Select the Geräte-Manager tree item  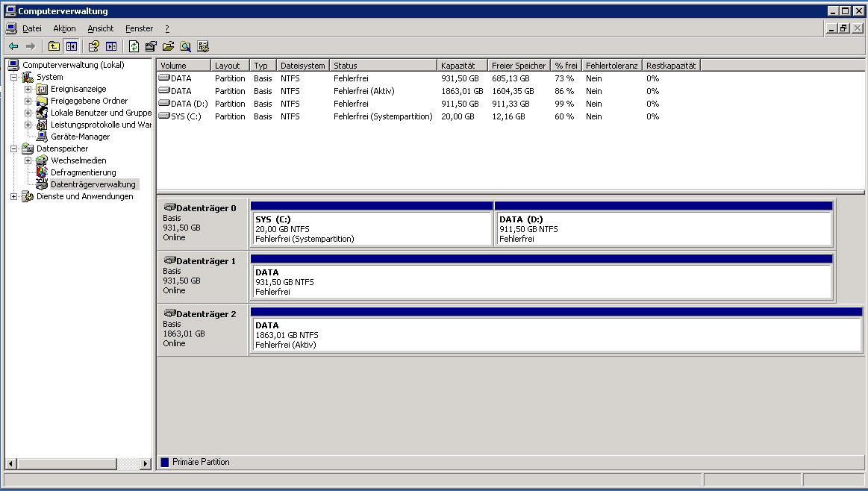pyautogui.click(x=81, y=137)
